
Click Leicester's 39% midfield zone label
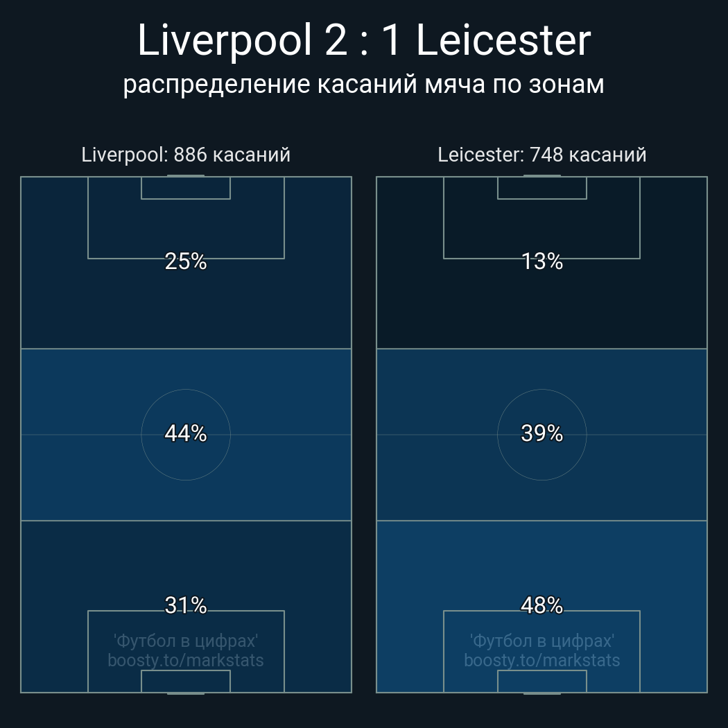click(x=541, y=433)
